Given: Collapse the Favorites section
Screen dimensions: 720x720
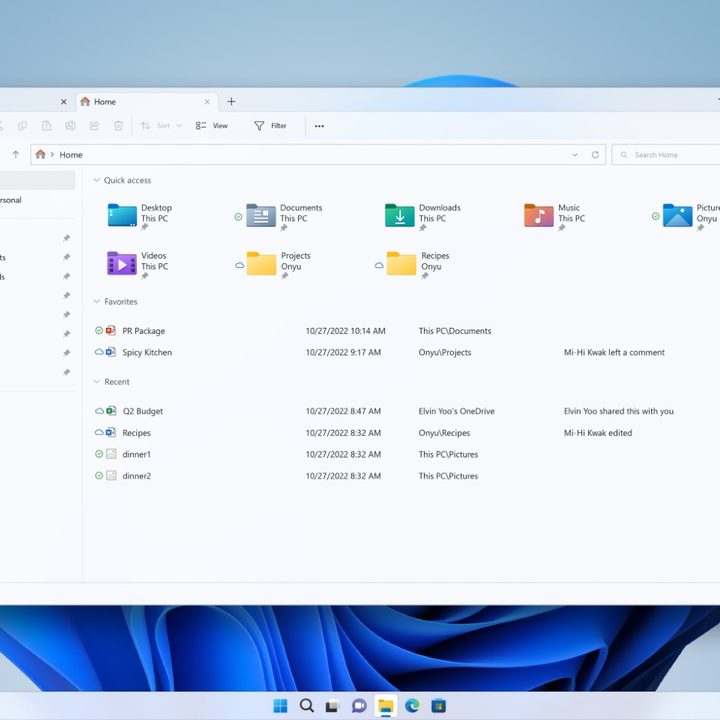Looking at the screenshot, I should click(97, 301).
